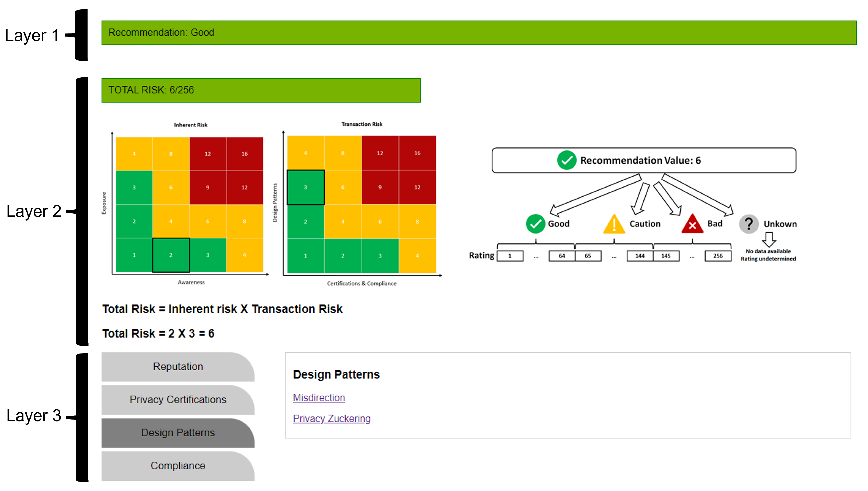
Task: Switch to the Privacy Certifications tab
Action: [178, 400]
